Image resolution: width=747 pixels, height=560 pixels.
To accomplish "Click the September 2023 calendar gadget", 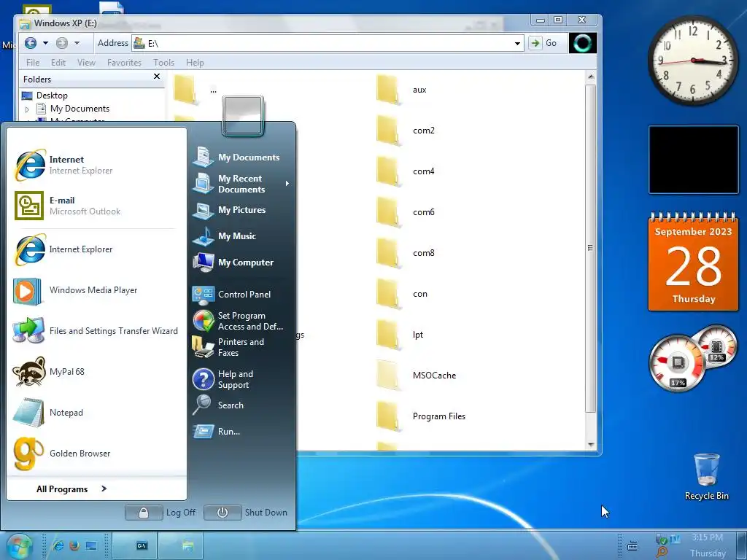I will pyautogui.click(x=693, y=262).
